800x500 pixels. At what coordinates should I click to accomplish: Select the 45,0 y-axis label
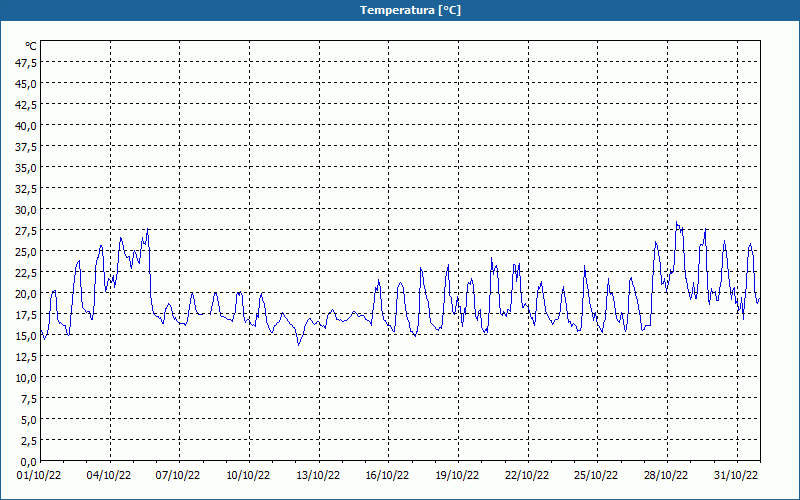point(27,84)
